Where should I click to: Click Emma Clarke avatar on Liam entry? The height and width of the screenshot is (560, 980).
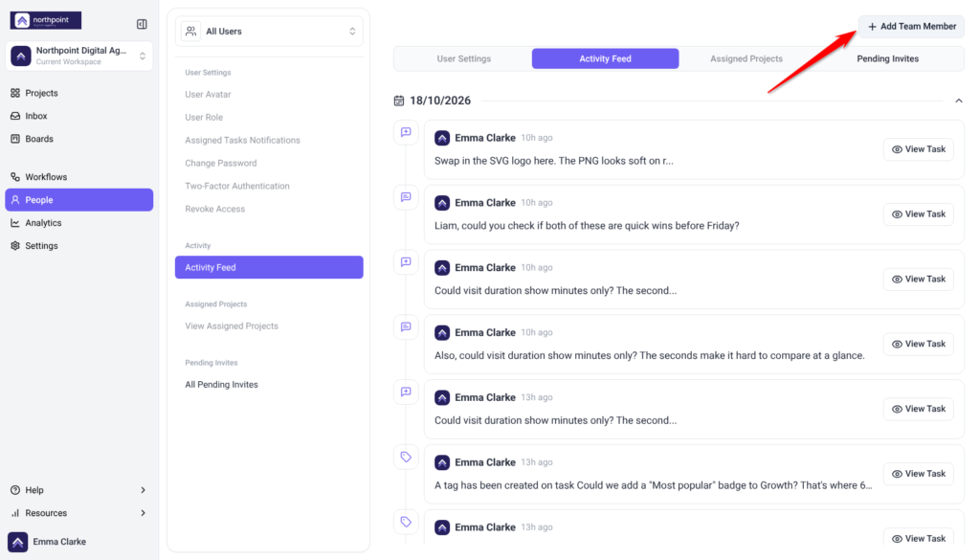pyautogui.click(x=442, y=203)
